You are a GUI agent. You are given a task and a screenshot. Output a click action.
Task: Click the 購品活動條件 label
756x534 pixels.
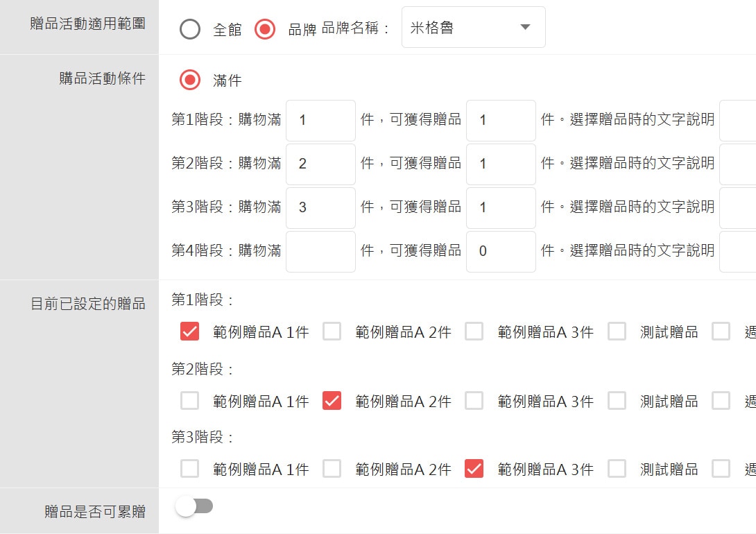(x=102, y=78)
